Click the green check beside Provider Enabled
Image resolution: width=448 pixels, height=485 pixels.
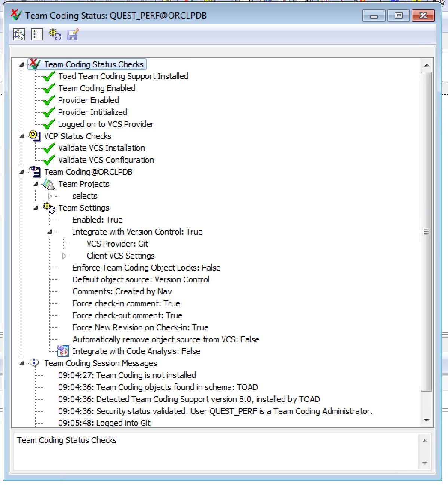[x=49, y=100]
